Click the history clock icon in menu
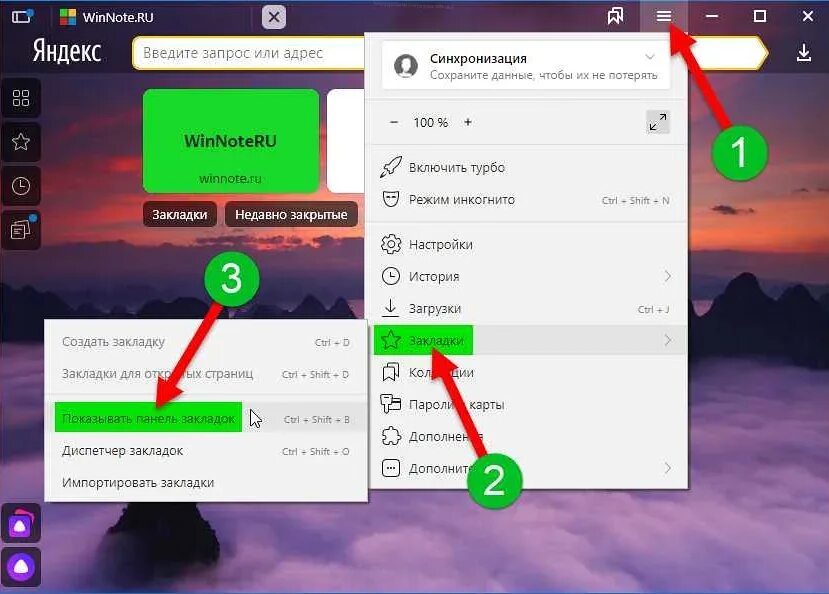Screen dimensions: 829x594 pos(391,276)
